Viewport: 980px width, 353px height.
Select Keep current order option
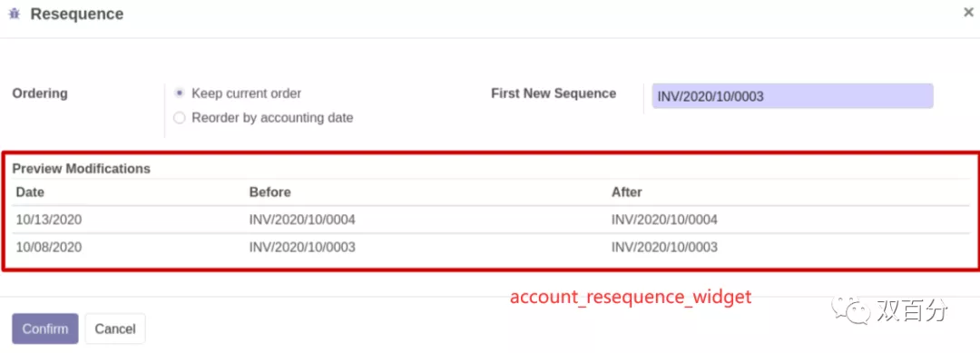tap(180, 93)
